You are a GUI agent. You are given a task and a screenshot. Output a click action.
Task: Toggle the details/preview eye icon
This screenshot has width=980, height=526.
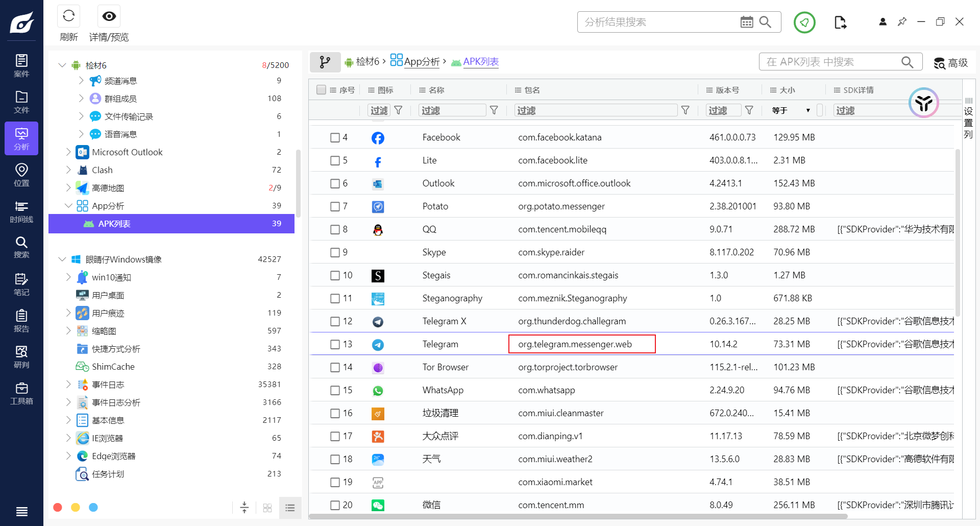(109, 16)
